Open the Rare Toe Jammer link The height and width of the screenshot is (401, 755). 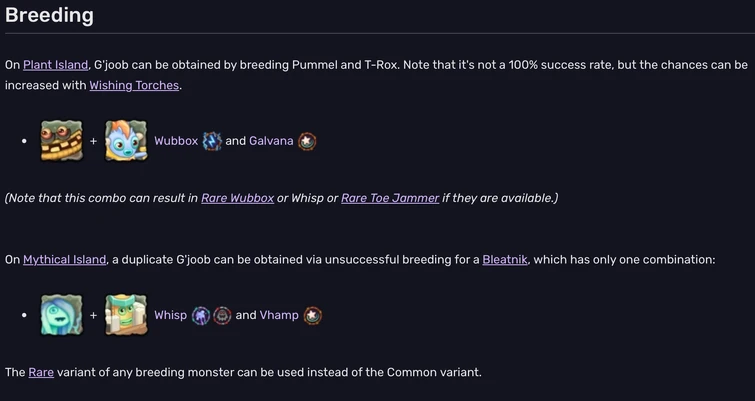390,198
